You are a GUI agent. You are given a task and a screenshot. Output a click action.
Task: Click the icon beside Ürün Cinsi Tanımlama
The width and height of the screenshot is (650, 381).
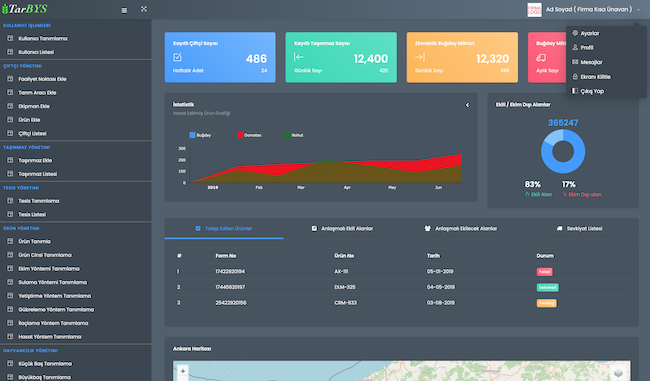(10, 255)
